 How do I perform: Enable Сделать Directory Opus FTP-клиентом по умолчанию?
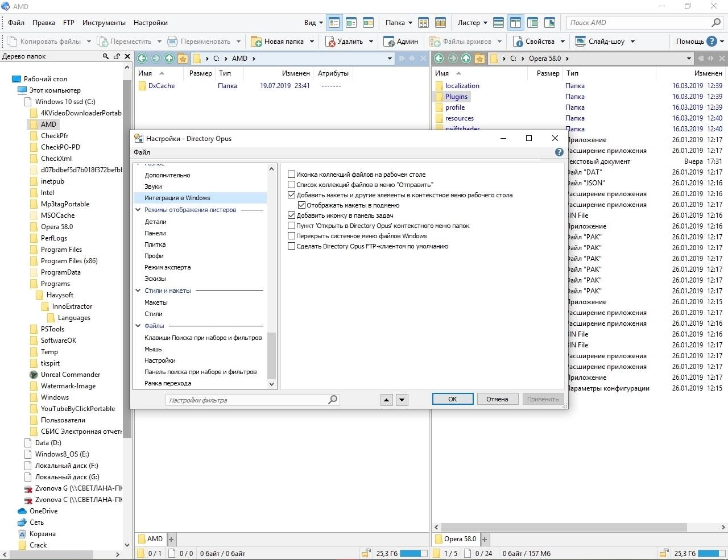[x=291, y=246]
